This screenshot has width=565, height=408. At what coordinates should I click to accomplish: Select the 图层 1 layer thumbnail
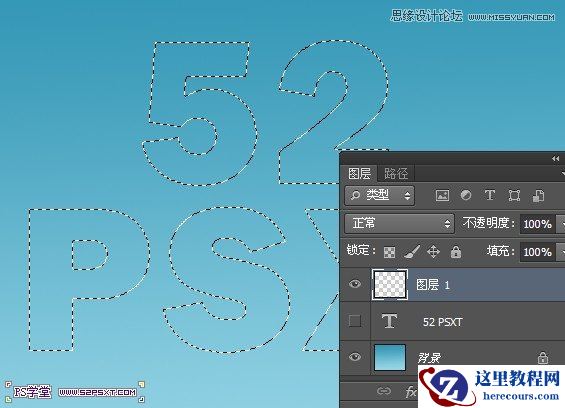(x=390, y=284)
